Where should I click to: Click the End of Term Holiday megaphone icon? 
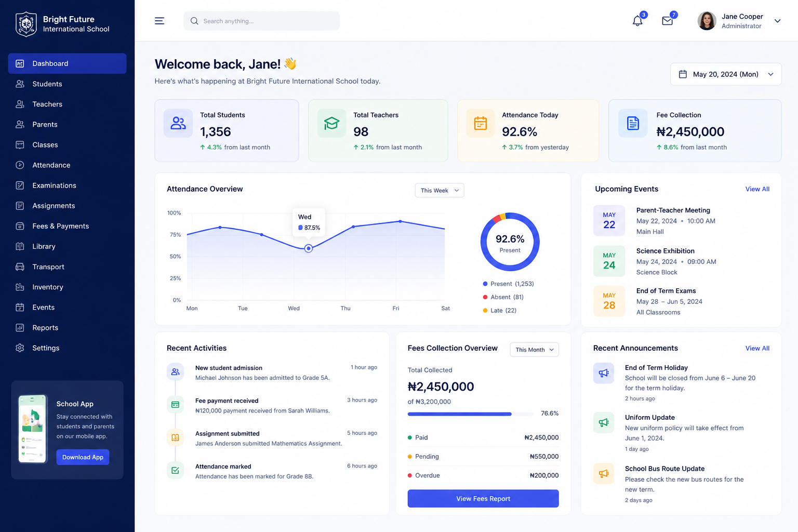(x=604, y=373)
